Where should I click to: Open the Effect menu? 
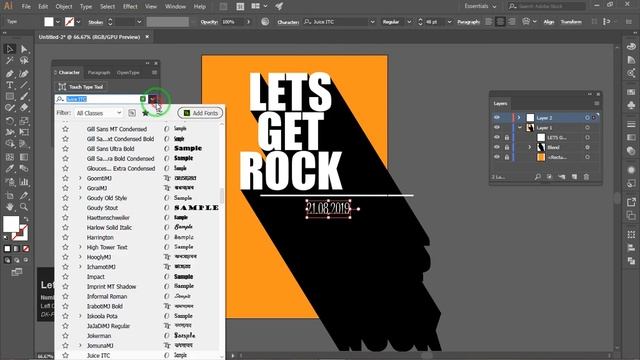(x=130, y=7)
